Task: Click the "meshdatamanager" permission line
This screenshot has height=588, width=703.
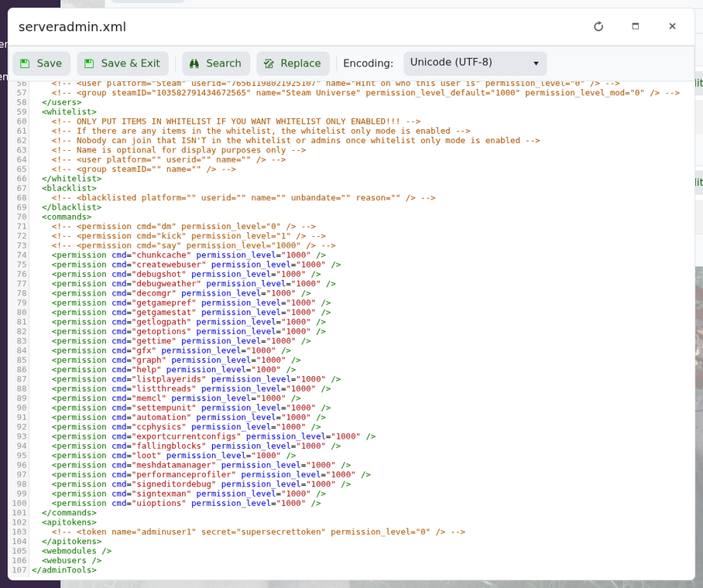Action: click(x=201, y=465)
